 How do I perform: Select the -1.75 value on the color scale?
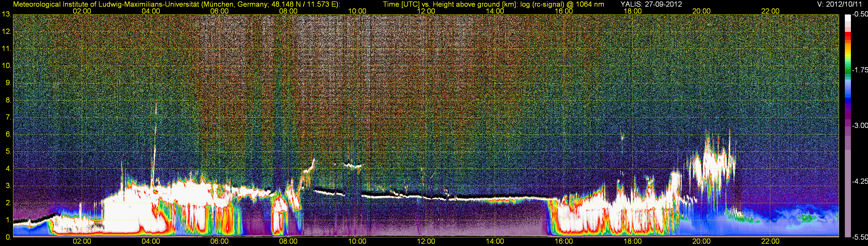coord(860,70)
